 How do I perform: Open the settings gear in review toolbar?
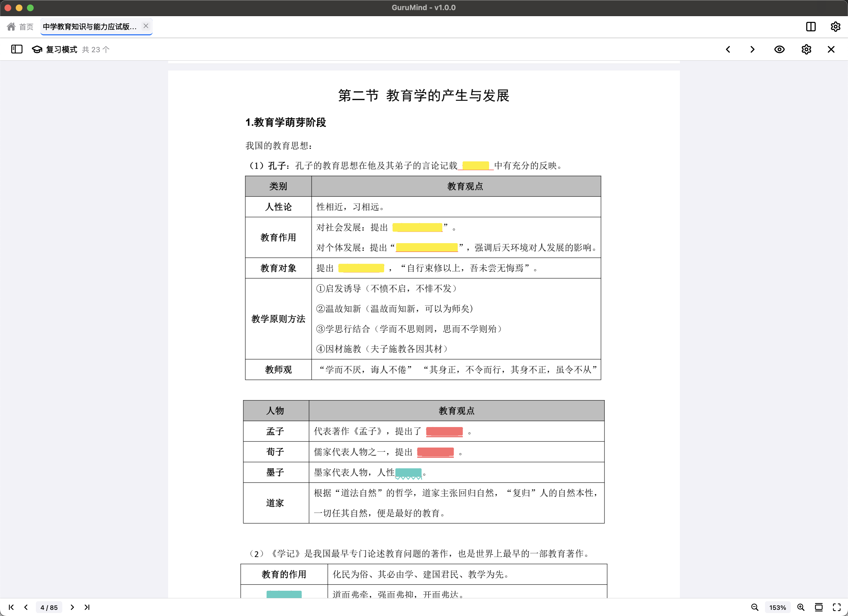pos(806,49)
